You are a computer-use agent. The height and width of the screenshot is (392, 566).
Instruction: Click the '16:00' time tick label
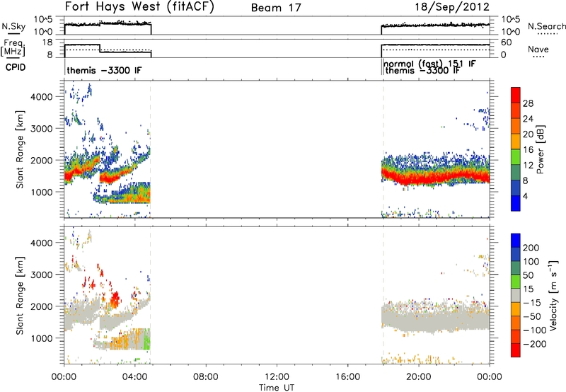tap(347, 377)
